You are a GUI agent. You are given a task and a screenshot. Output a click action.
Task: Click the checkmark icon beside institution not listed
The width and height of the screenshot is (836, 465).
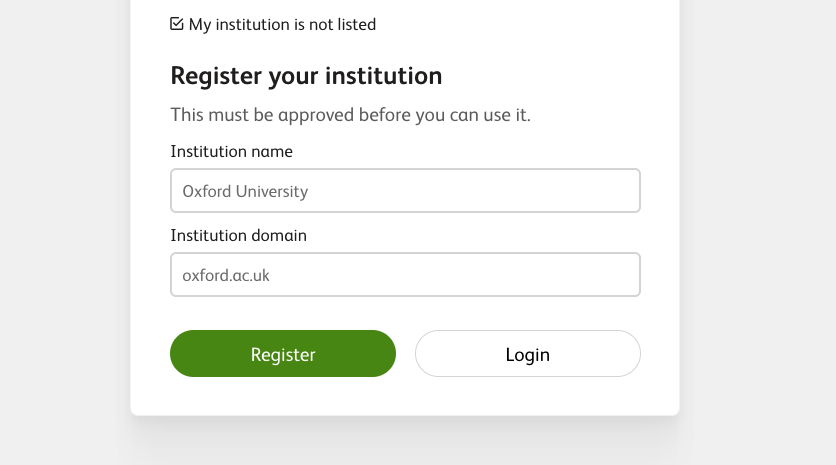coord(177,24)
